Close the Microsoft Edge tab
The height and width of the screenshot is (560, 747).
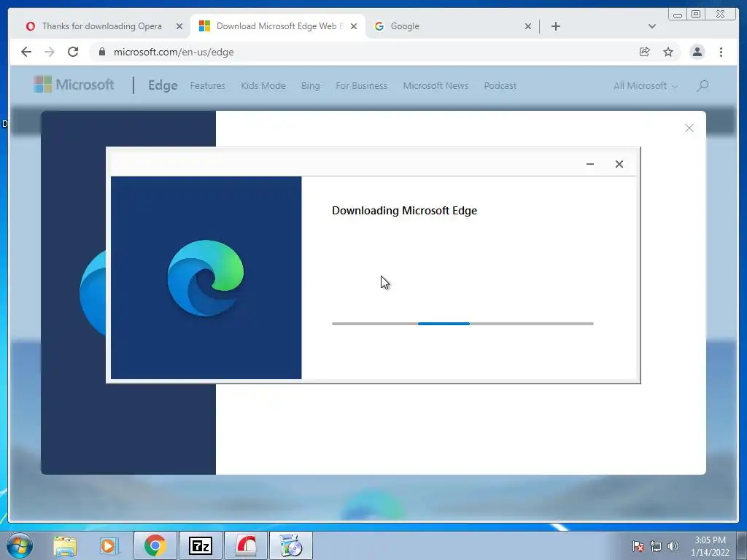(354, 26)
